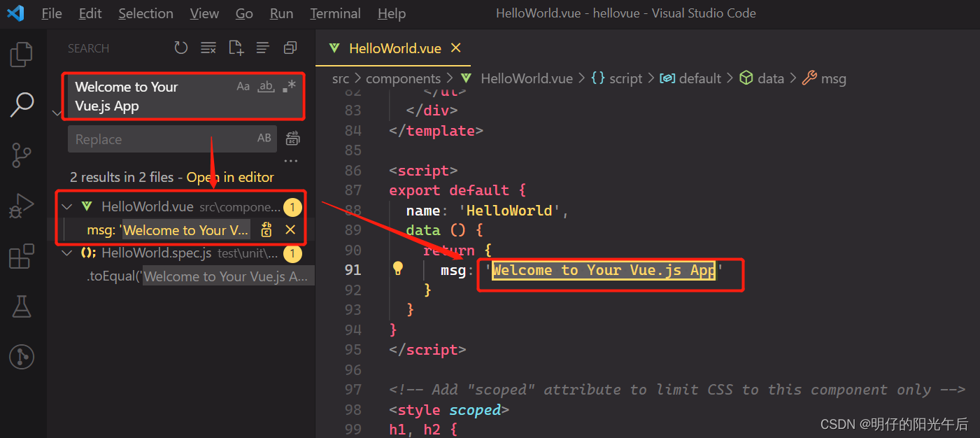Open the script breadcrumb dropdown
980x438 pixels.
pos(625,78)
